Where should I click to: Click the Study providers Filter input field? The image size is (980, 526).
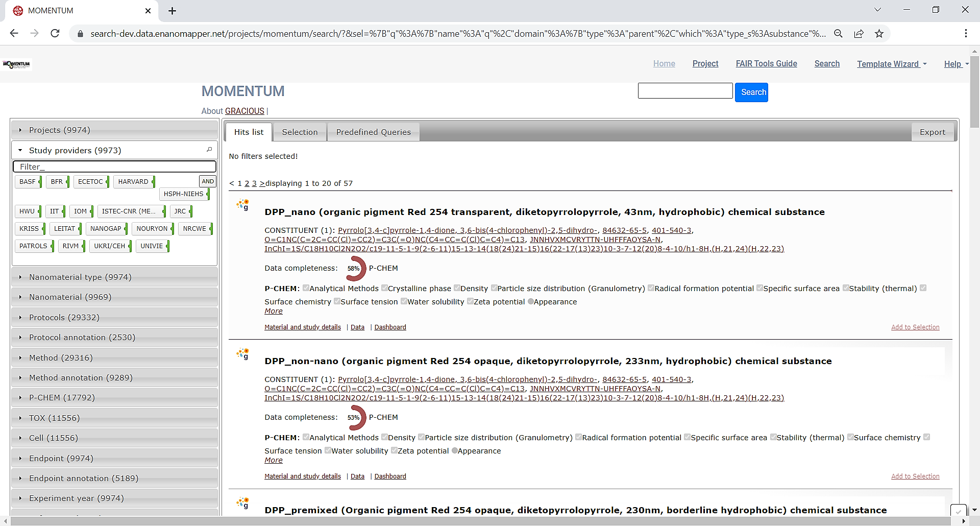point(114,166)
